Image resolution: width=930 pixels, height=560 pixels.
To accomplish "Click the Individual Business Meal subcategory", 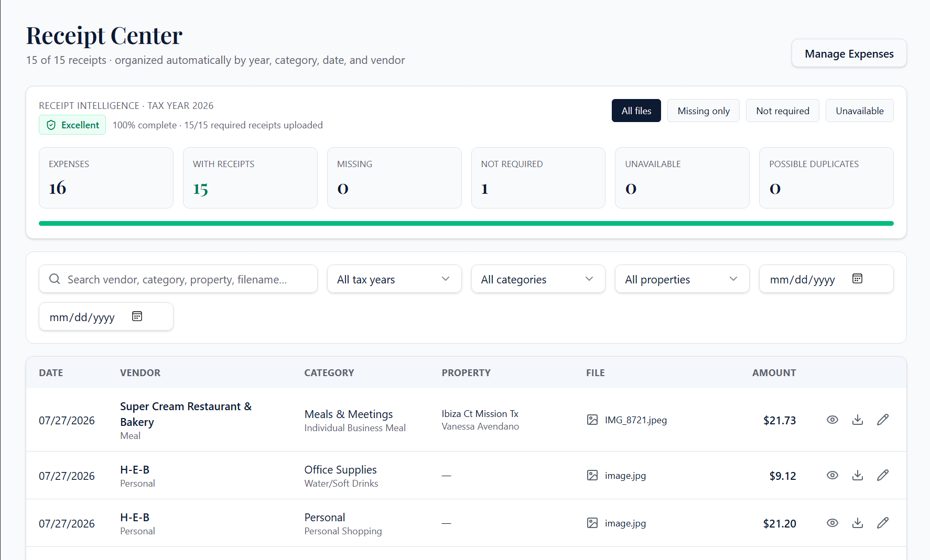I will pyautogui.click(x=355, y=427).
